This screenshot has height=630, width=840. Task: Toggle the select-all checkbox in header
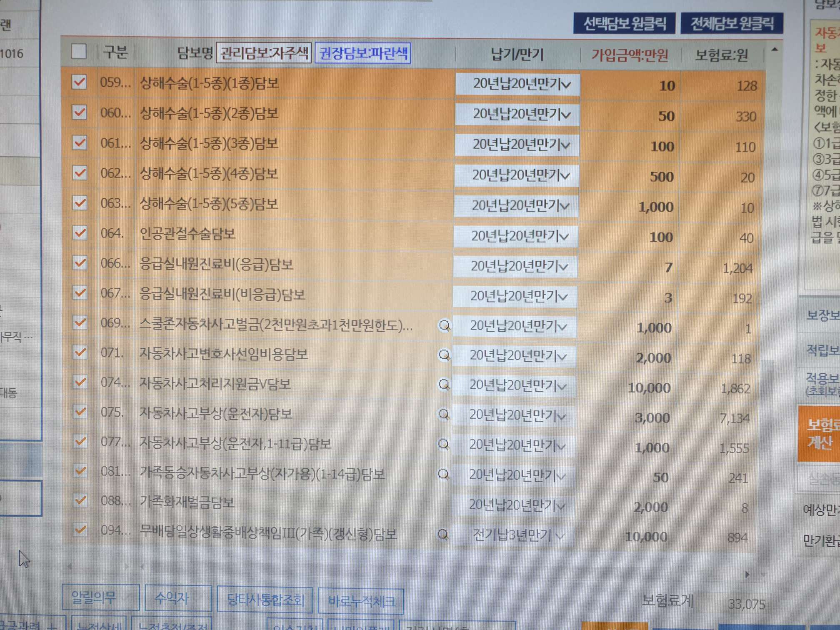(79, 52)
